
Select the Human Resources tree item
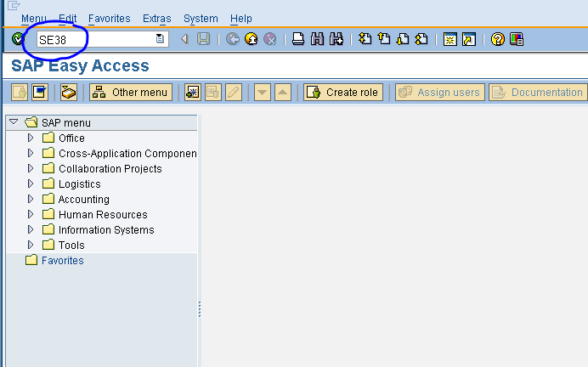coord(103,215)
